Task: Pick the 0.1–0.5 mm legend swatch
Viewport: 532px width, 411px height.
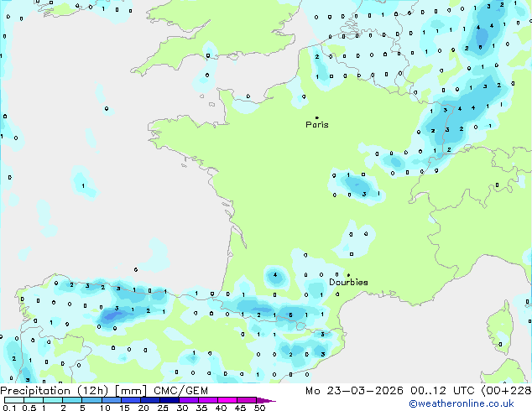Action: (x=14, y=400)
